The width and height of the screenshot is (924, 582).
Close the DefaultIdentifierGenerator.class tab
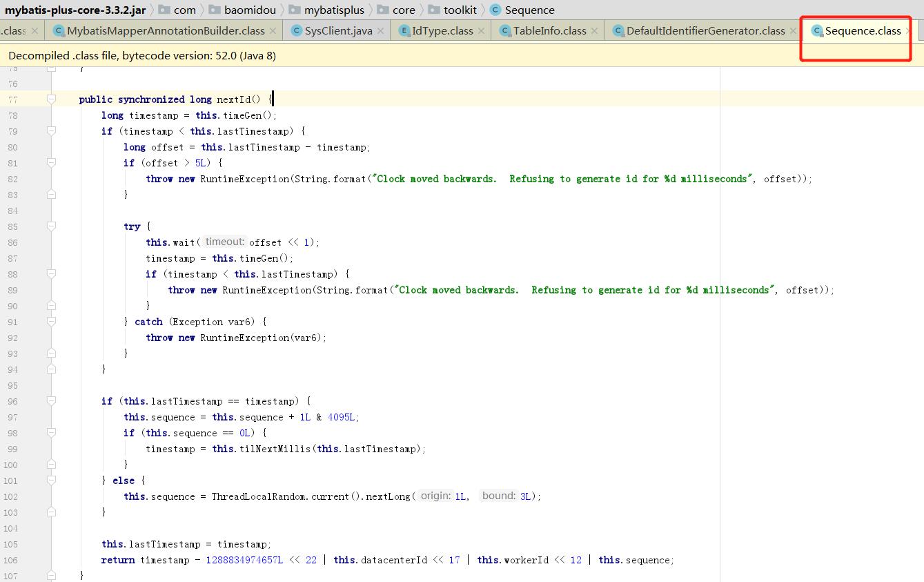click(793, 31)
